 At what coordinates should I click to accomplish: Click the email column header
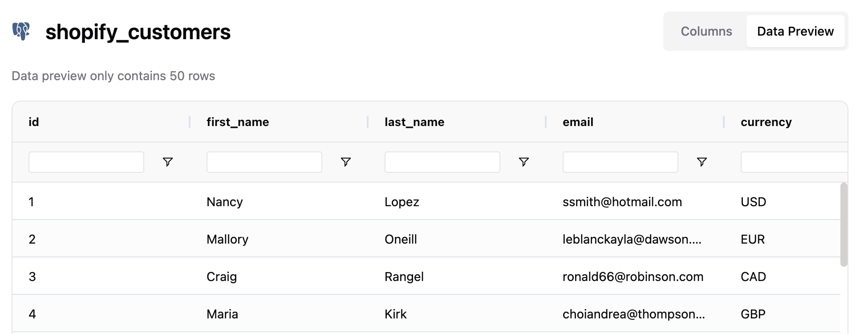578,122
